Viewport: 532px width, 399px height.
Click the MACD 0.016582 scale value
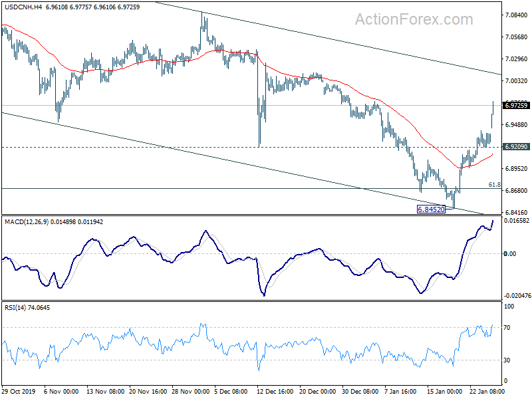[517, 221]
